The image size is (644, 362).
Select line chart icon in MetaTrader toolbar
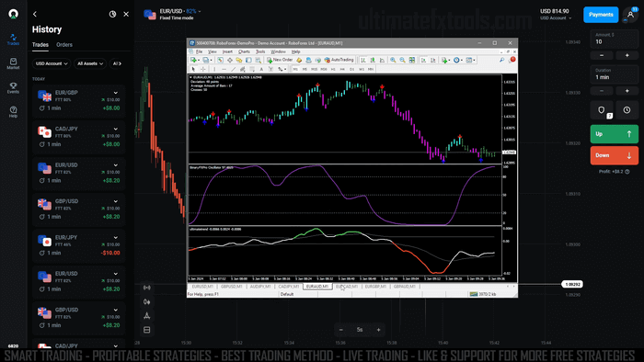click(x=382, y=60)
